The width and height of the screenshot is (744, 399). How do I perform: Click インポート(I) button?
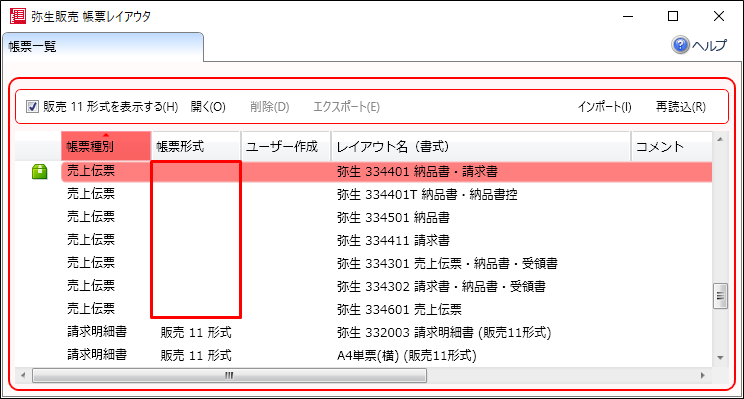click(604, 107)
